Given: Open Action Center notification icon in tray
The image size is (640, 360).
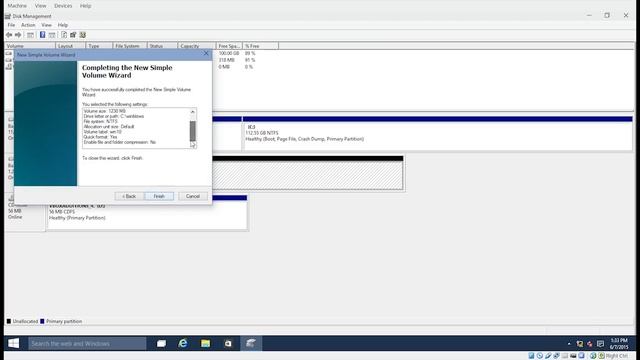Looking at the screenshot, I should (x=600, y=344).
